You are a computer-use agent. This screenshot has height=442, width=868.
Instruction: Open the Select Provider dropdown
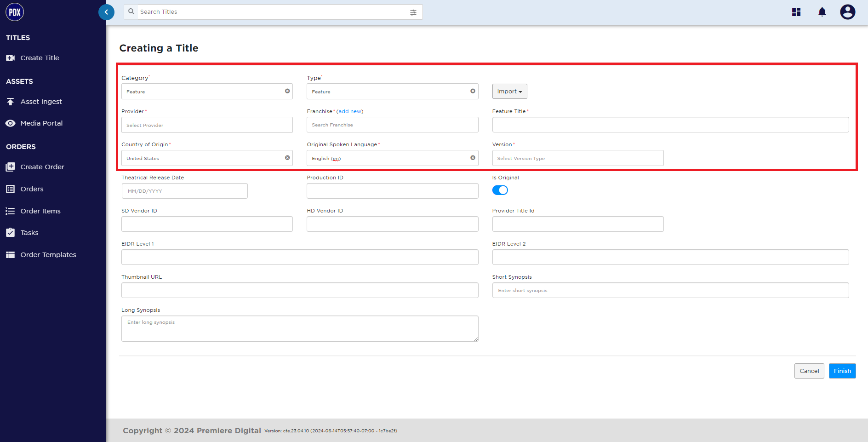click(207, 125)
